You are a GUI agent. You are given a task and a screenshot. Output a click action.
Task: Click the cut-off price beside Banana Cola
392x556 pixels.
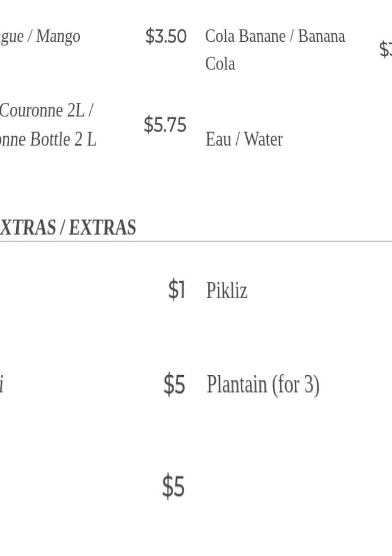(x=385, y=49)
